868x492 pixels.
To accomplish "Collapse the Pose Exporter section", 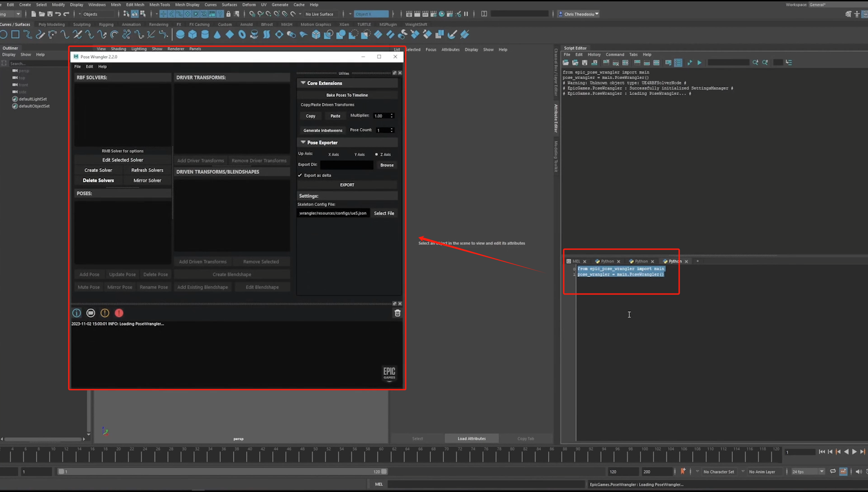I will coord(303,142).
